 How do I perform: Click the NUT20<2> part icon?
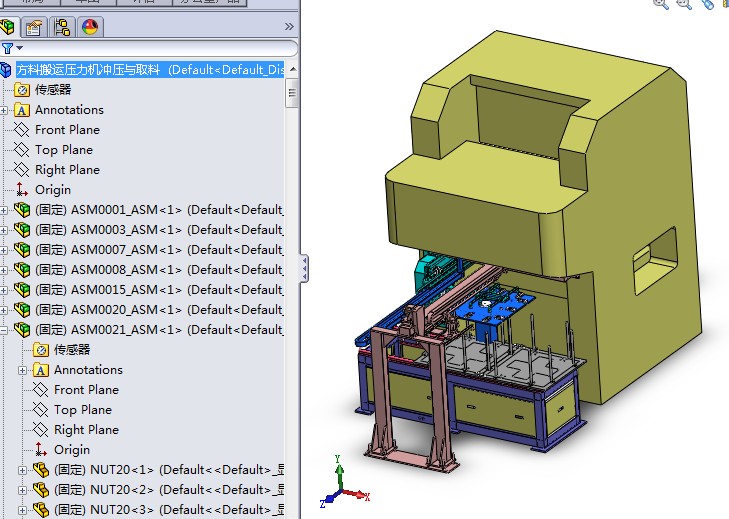41,490
